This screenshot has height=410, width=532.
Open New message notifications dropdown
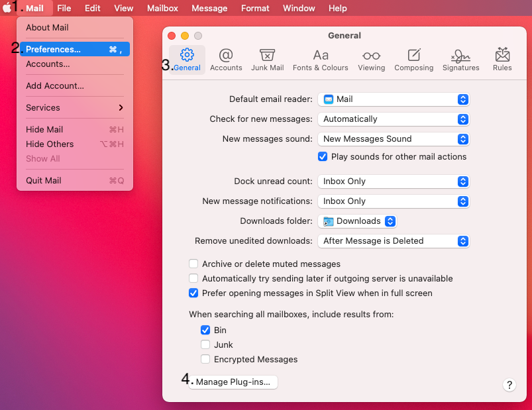pyautogui.click(x=394, y=201)
